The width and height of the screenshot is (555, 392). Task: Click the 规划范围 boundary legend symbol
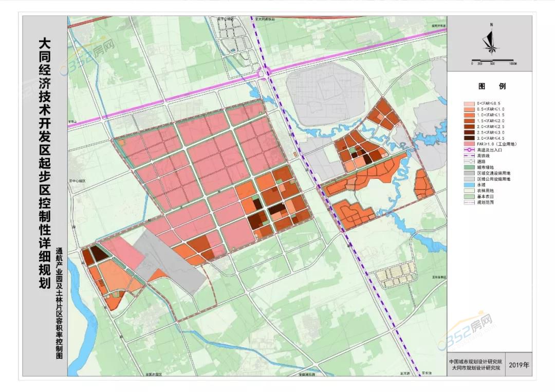[x=470, y=202]
